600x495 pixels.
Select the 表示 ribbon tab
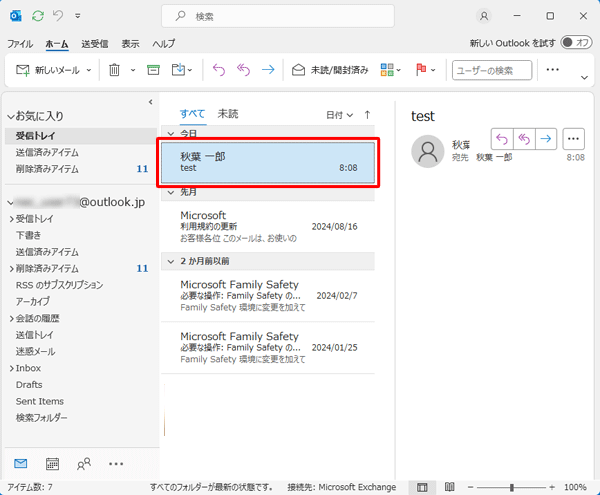pos(130,44)
